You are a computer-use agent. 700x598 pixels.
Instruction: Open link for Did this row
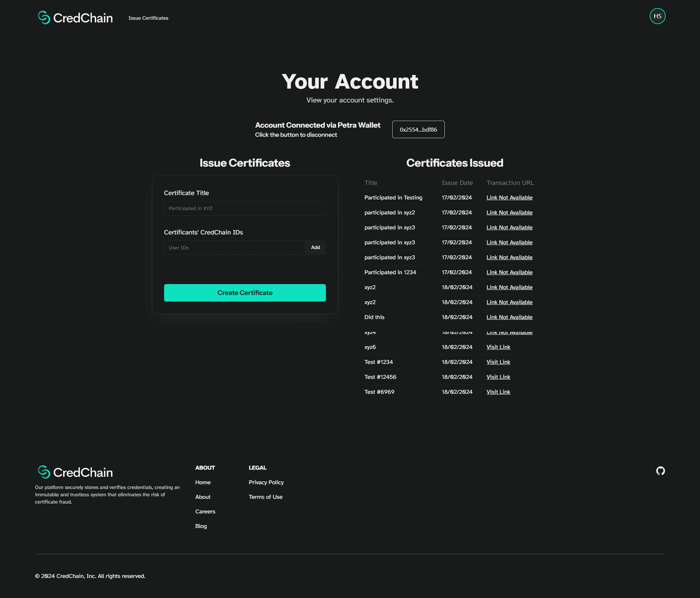(509, 317)
